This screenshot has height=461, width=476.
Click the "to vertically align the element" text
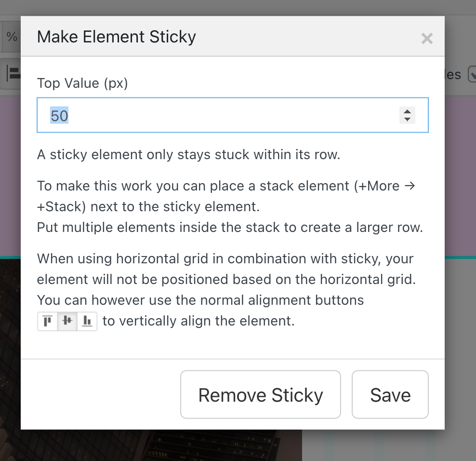pos(198,321)
